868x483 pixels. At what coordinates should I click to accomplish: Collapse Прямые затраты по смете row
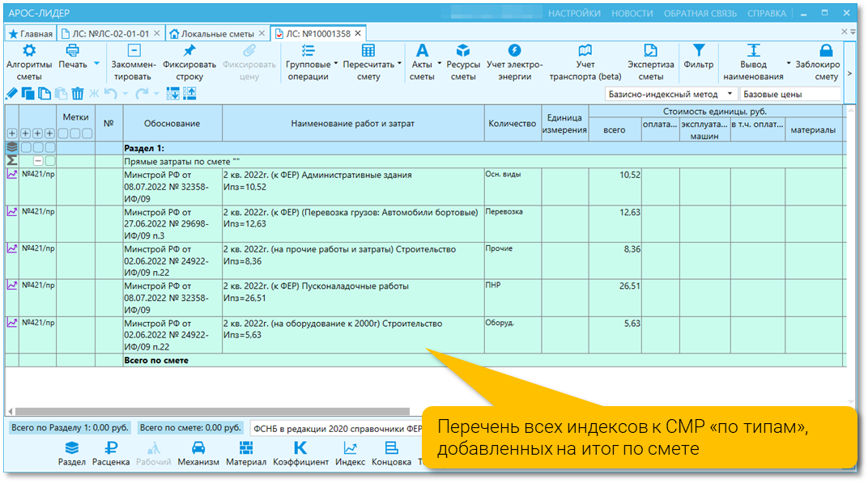click(x=37, y=161)
